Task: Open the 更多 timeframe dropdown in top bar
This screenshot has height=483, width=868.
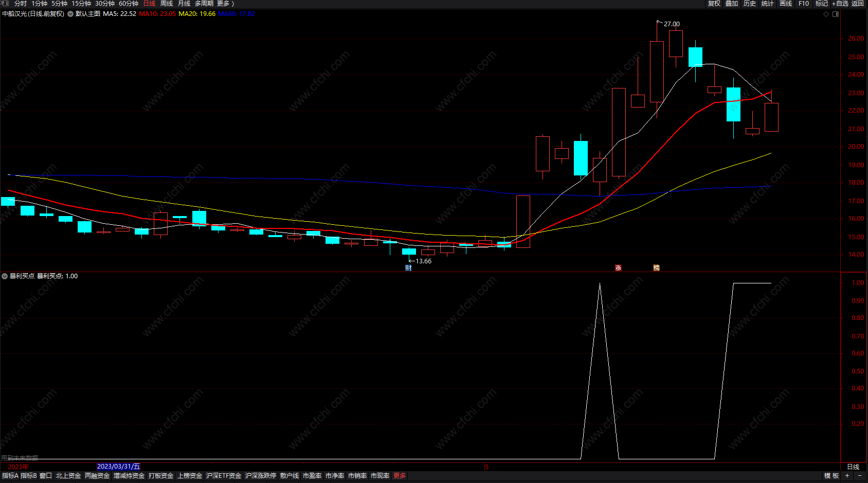Action: (225, 4)
